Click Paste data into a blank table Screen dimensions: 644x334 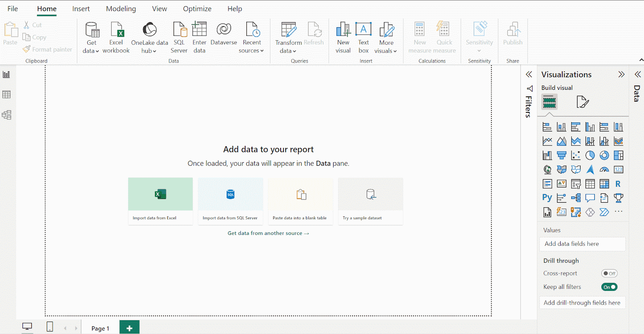click(x=301, y=201)
